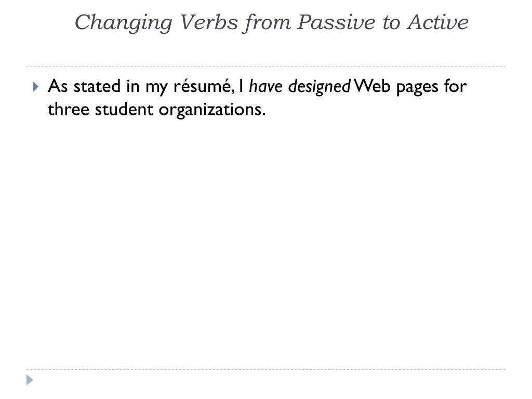Viewport: 532px width, 399px height.
Task: Click the word 'stated' in the sentence
Action: click(97, 86)
